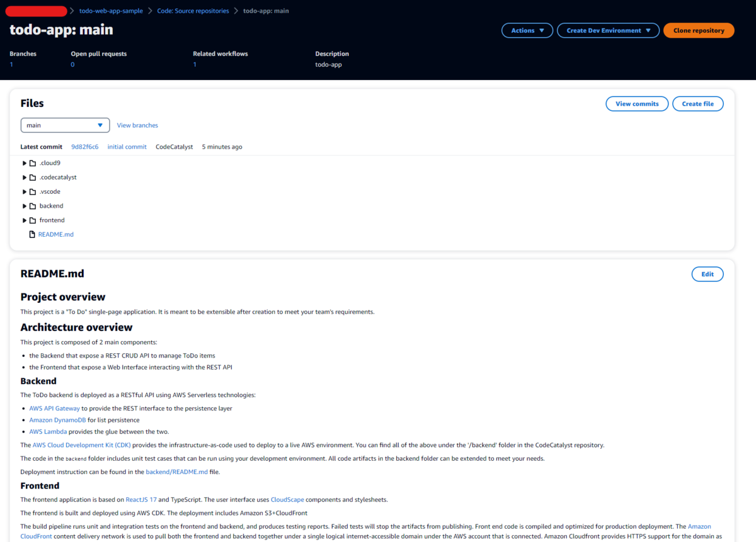Expand the backend folder arrow
The width and height of the screenshot is (756, 542).
[25, 206]
